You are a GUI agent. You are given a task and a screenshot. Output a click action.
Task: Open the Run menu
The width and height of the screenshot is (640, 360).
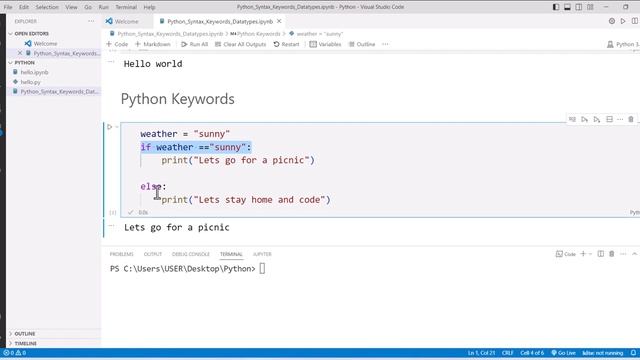pos(104,7)
